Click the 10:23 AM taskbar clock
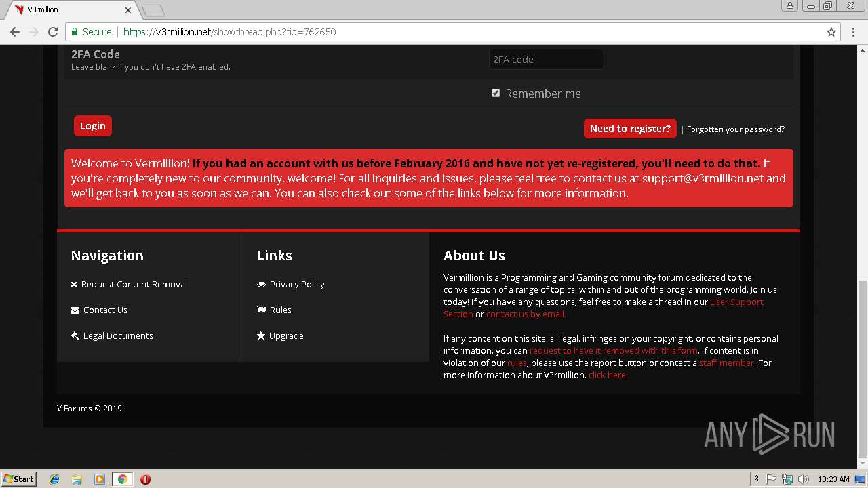Viewport: 868px width, 488px height. (833, 479)
